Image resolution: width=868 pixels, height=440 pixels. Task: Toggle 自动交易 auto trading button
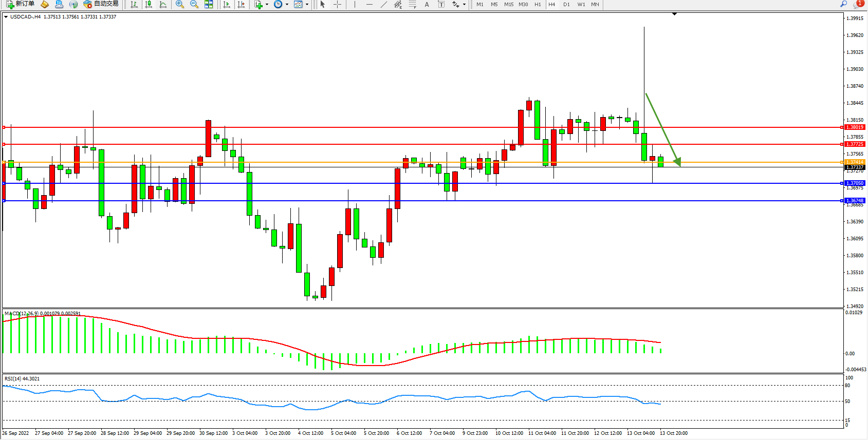pyautogui.click(x=101, y=4)
